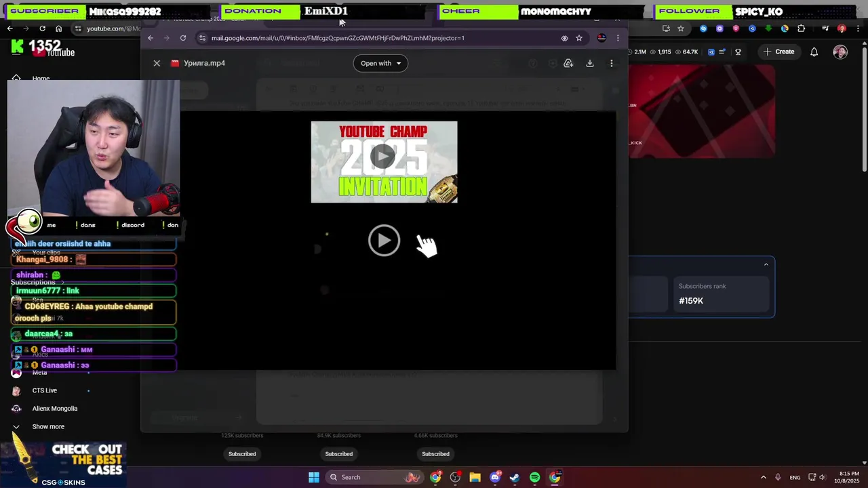Open the Windows Start menu
868x488 pixels.
point(314,477)
